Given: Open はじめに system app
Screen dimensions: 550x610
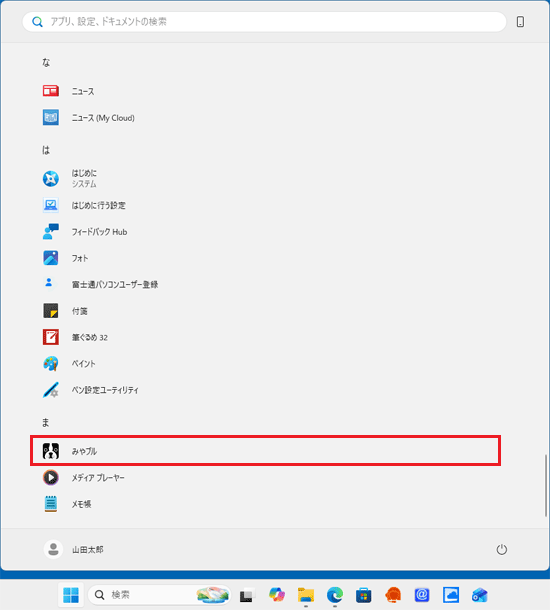Looking at the screenshot, I should pos(265,179).
